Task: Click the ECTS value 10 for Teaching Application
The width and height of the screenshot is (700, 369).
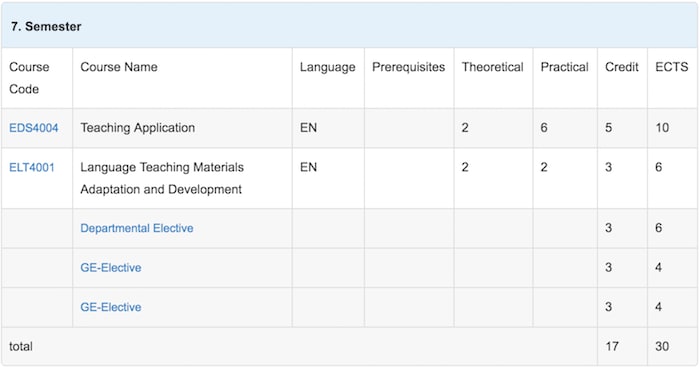Action: coord(662,128)
